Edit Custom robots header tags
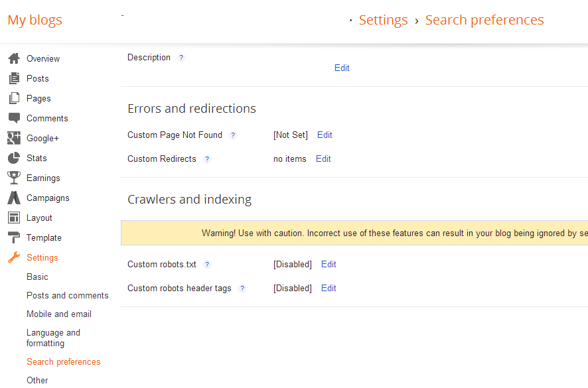 click(x=329, y=289)
